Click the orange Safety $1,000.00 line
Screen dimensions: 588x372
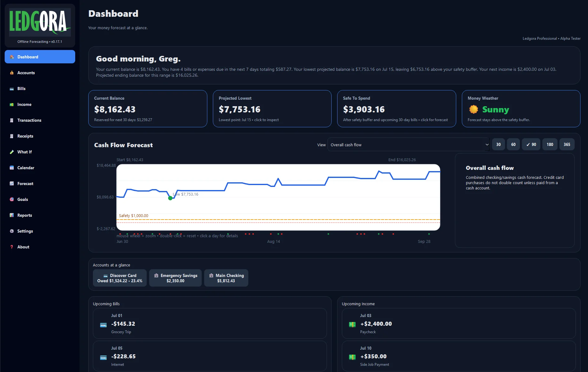tap(278, 220)
